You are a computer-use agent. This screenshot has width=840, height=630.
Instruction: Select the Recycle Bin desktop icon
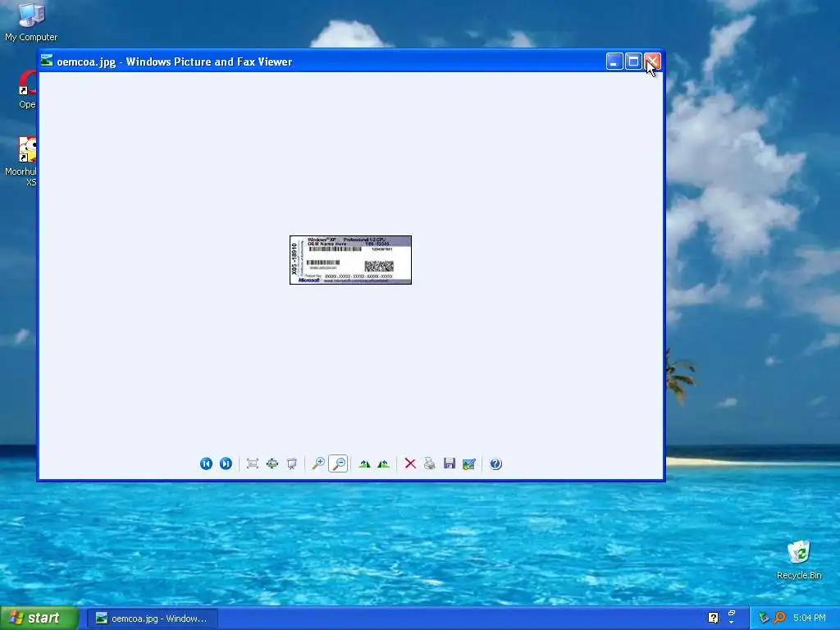(x=799, y=559)
